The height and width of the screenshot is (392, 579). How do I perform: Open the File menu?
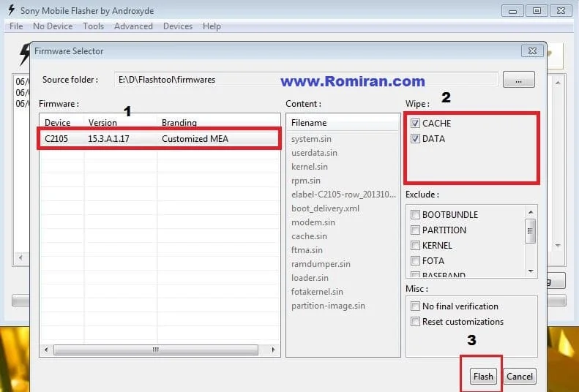coord(16,26)
